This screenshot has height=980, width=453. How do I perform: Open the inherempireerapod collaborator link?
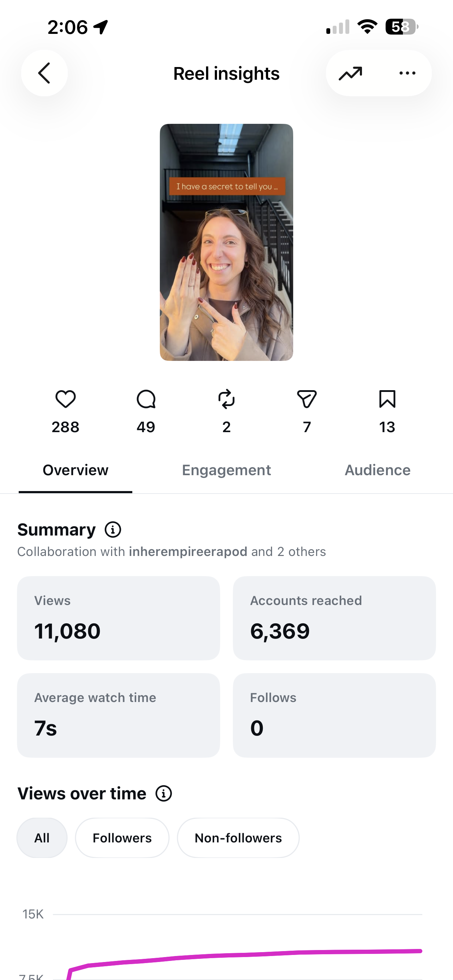(188, 552)
